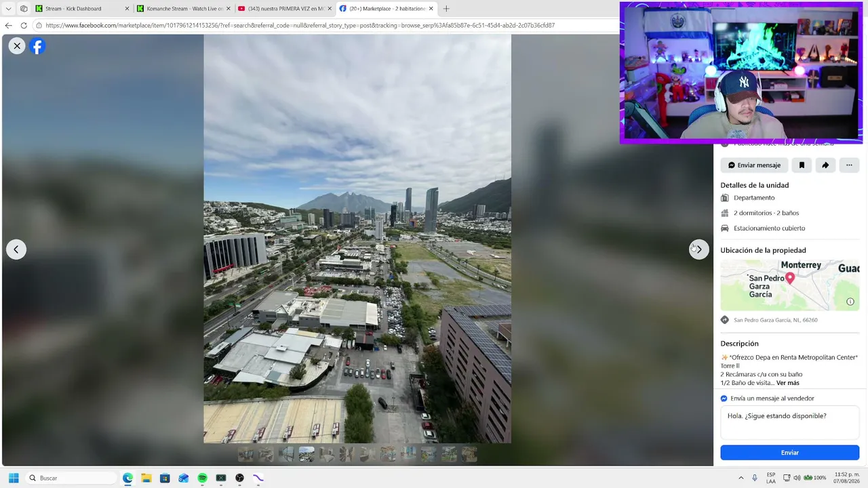Select the Marketplace Facebook tab
Screen dimensions: 868x488
(387, 9)
